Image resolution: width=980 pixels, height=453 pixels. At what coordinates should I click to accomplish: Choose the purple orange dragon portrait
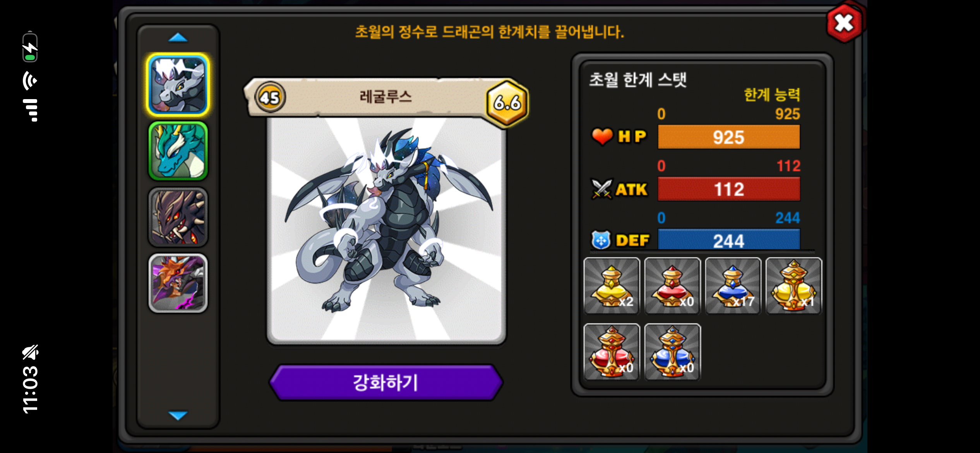click(178, 283)
